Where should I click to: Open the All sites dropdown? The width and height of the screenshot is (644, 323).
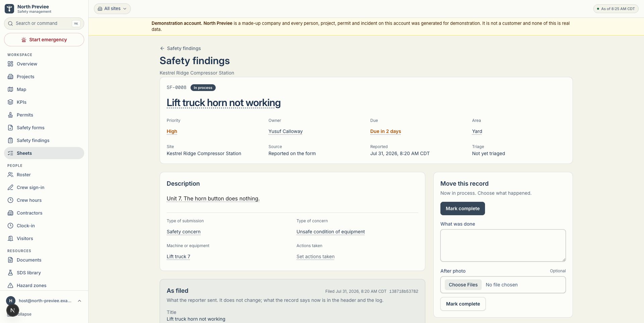pos(112,9)
